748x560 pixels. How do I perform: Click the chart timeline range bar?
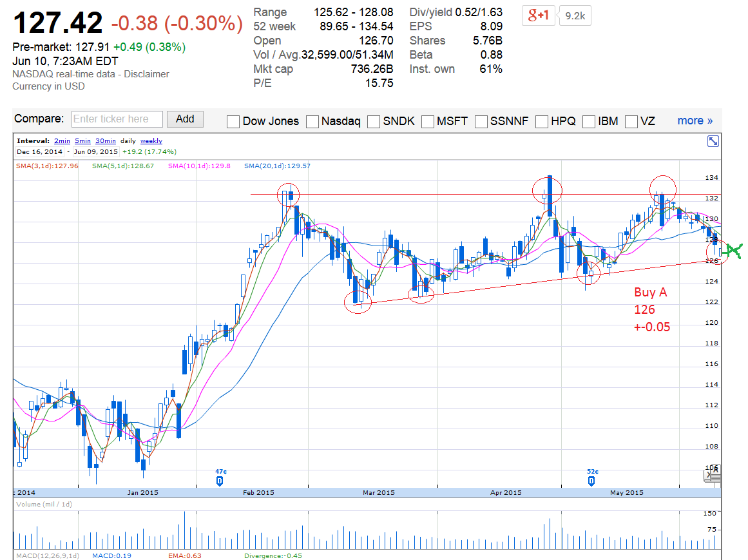click(x=361, y=492)
